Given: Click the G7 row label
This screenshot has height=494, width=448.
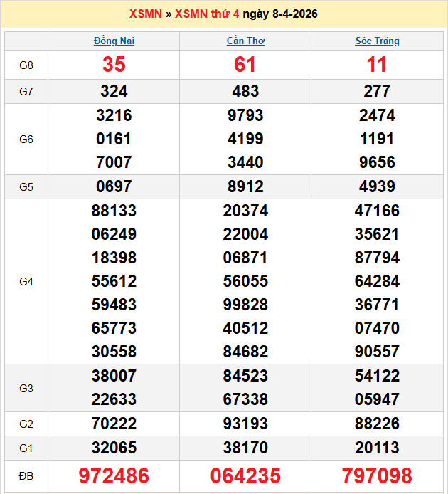Looking at the screenshot, I should click(26, 91).
